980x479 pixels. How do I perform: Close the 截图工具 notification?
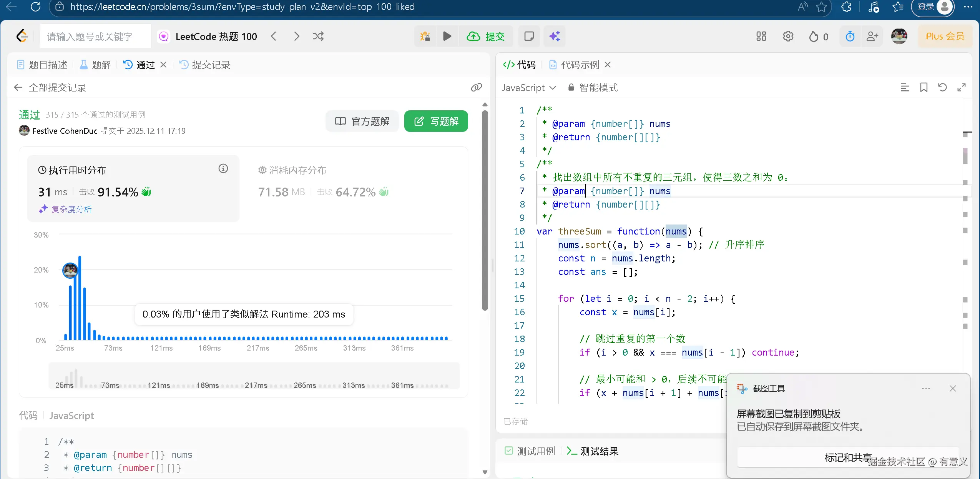(x=953, y=388)
